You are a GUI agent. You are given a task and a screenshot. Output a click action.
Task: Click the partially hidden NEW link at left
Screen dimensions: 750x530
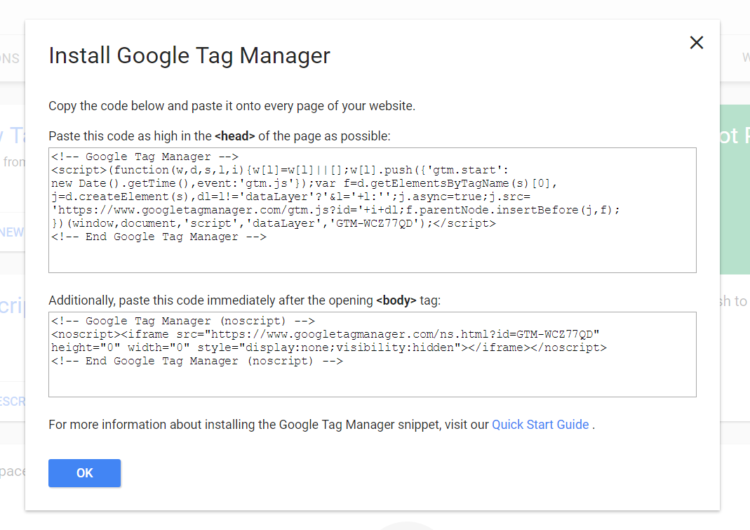click(x=11, y=232)
